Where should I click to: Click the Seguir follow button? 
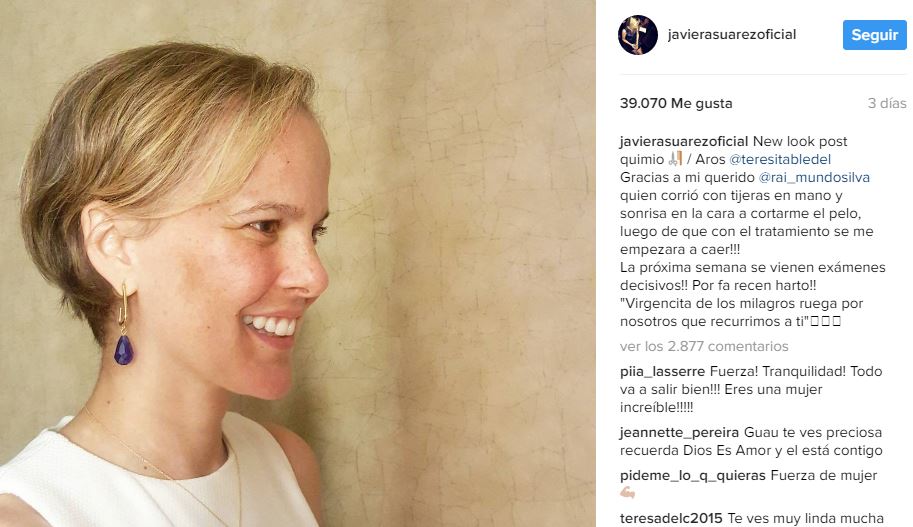tap(875, 35)
